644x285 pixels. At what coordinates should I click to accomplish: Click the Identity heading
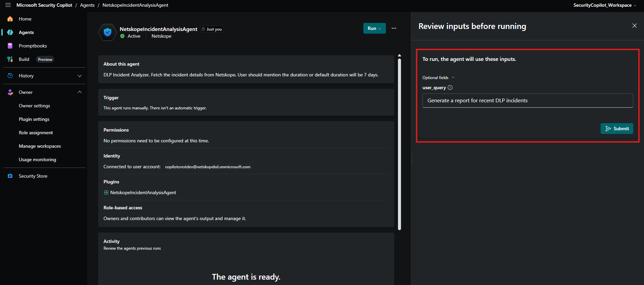[x=112, y=156]
